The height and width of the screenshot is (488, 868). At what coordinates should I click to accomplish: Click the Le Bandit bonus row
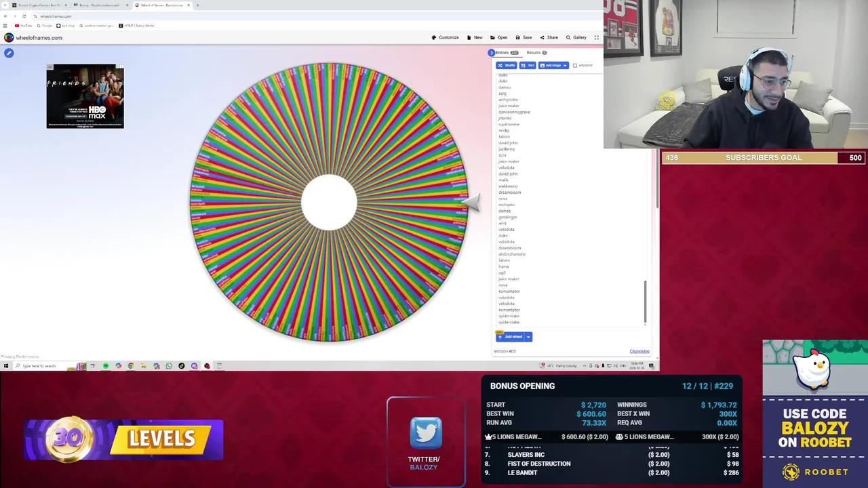pos(612,472)
